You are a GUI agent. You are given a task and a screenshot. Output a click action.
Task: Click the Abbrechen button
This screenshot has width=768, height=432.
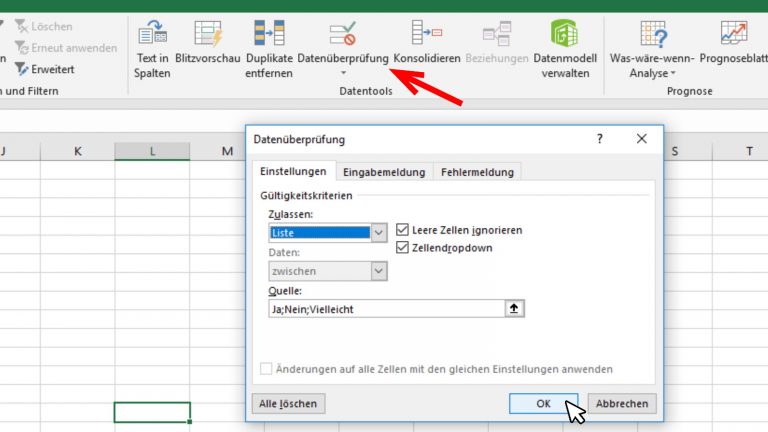tap(622, 404)
